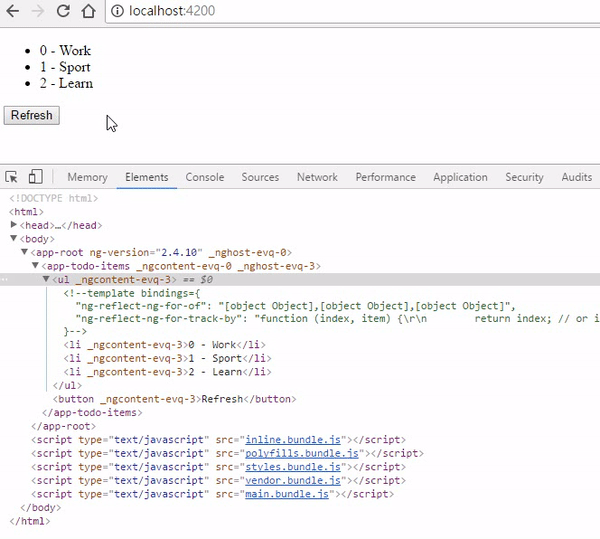Select the closing /html tag row
This screenshot has height=539, width=600.
pos(30,521)
